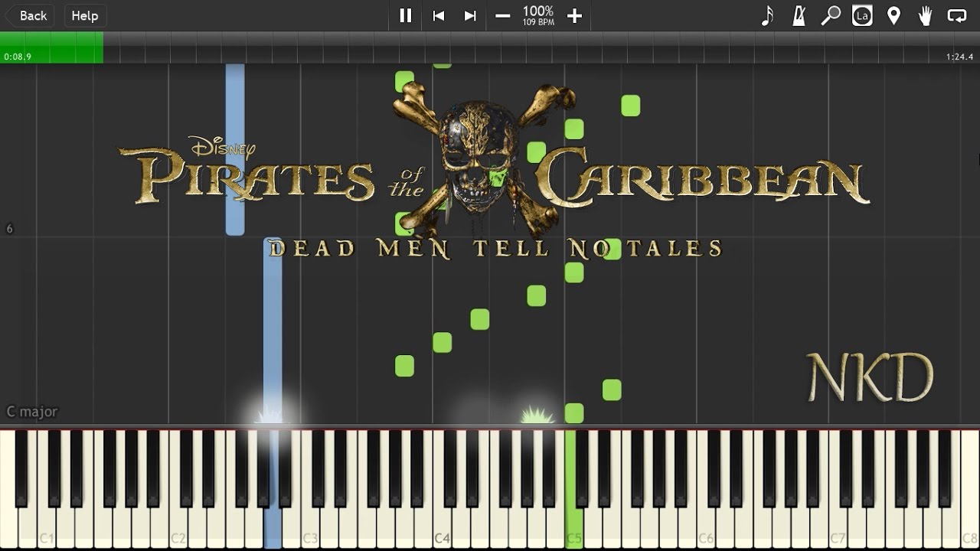
Task: Play the C1 piano key
Action: [47, 528]
